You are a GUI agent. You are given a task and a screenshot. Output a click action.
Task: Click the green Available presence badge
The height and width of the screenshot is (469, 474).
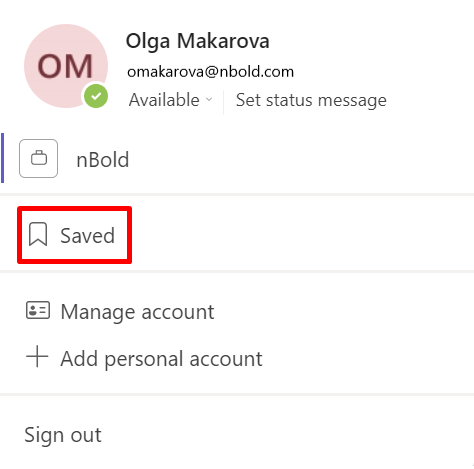click(96, 96)
